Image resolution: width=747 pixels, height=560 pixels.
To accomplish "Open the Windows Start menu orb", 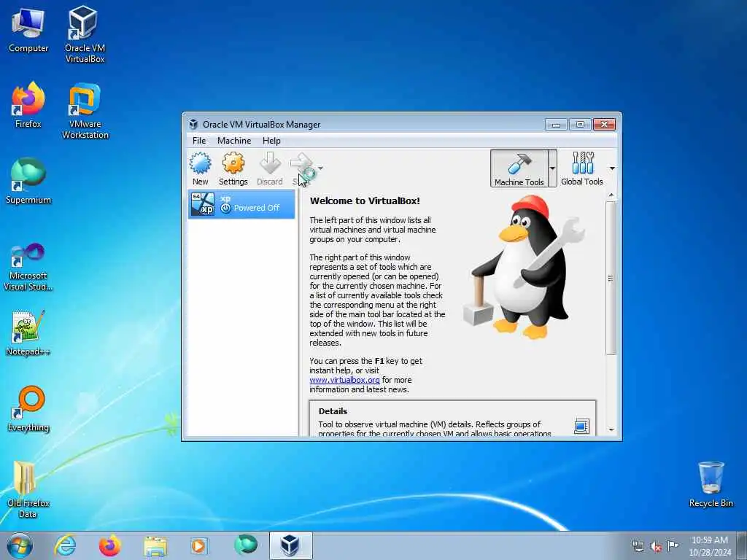I will click(x=20, y=545).
